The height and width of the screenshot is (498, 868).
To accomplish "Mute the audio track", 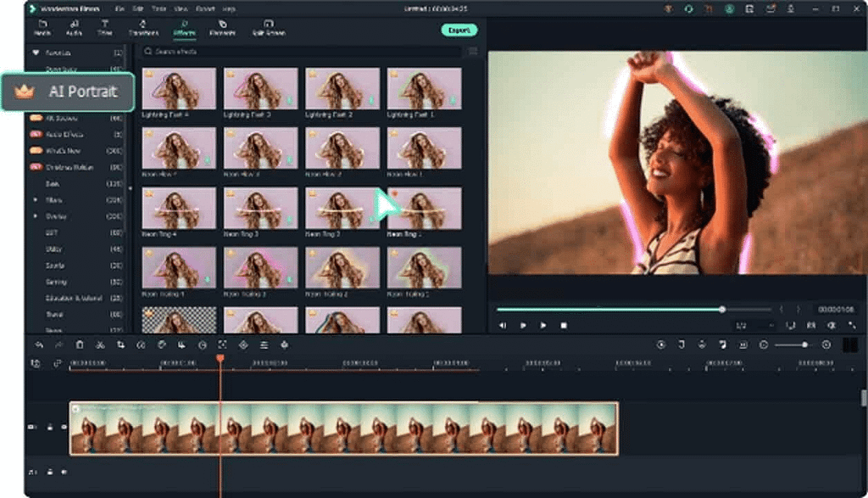I will [x=64, y=472].
